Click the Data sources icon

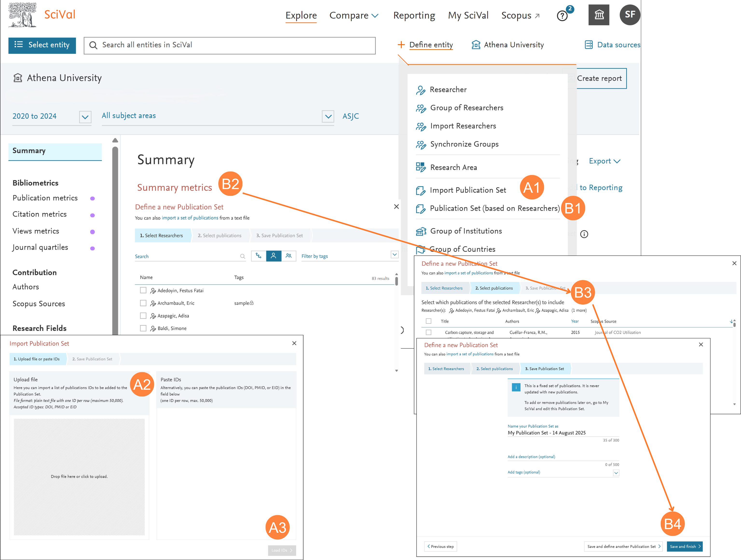[589, 45]
